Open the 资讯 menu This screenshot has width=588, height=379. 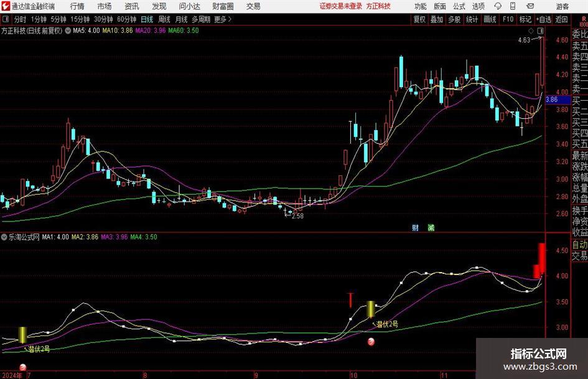132,6
